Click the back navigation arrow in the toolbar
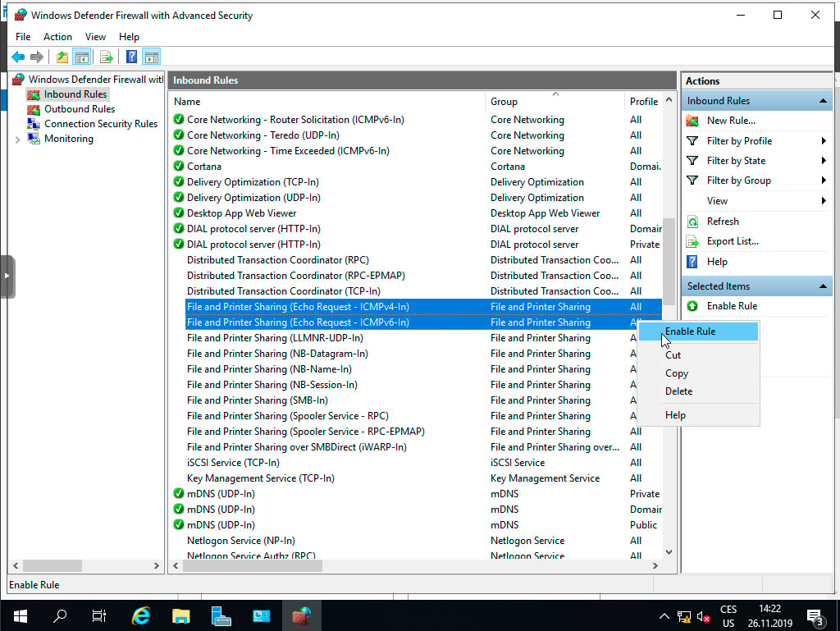Viewport: 840px width, 631px height. [17, 57]
